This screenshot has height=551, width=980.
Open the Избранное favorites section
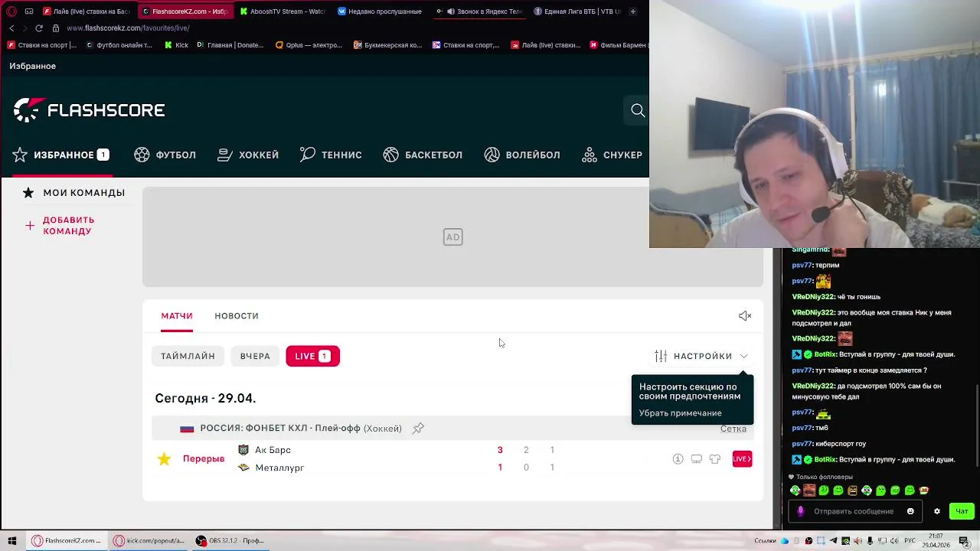[60, 155]
